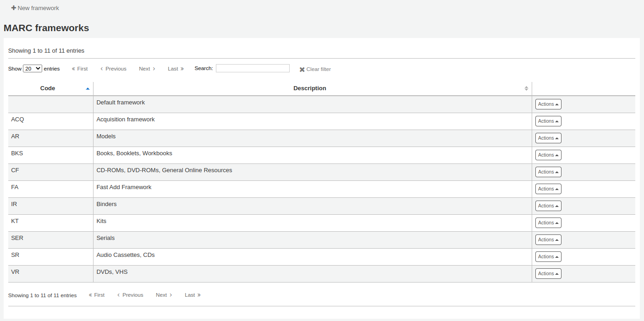Click the New framework button
The width and height of the screenshot is (644, 321).
(x=35, y=8)
